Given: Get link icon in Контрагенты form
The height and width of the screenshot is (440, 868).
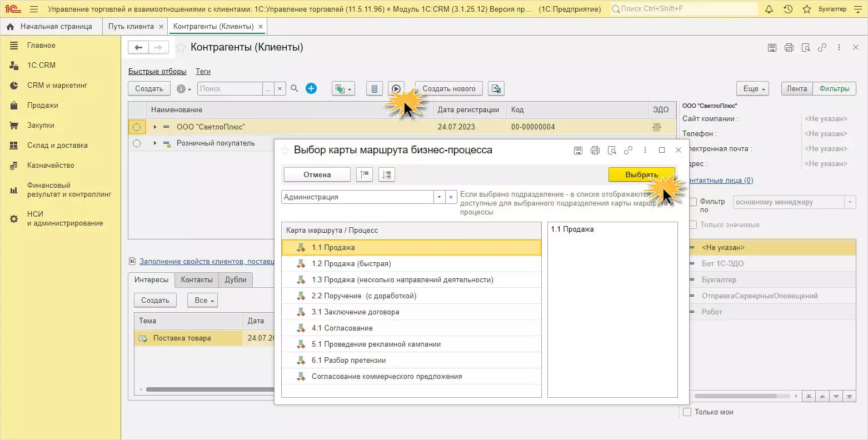Looking at the screenshot, I should coord(822,48).
